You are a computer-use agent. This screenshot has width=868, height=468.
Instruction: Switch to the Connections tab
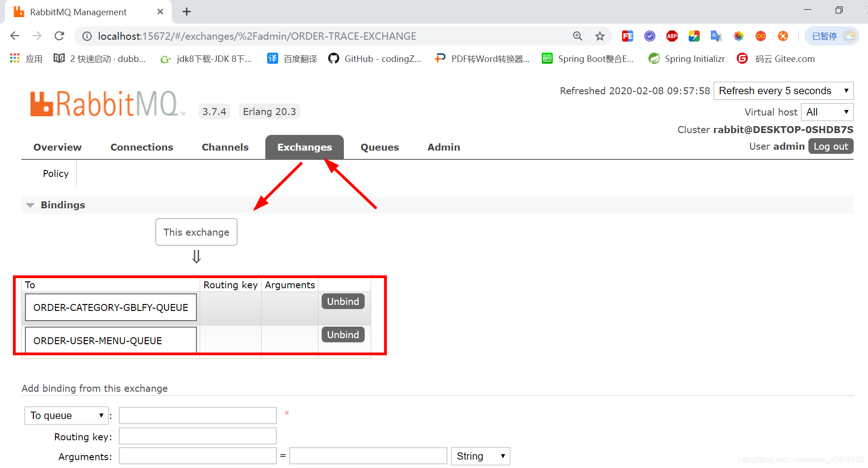point(142,147)
